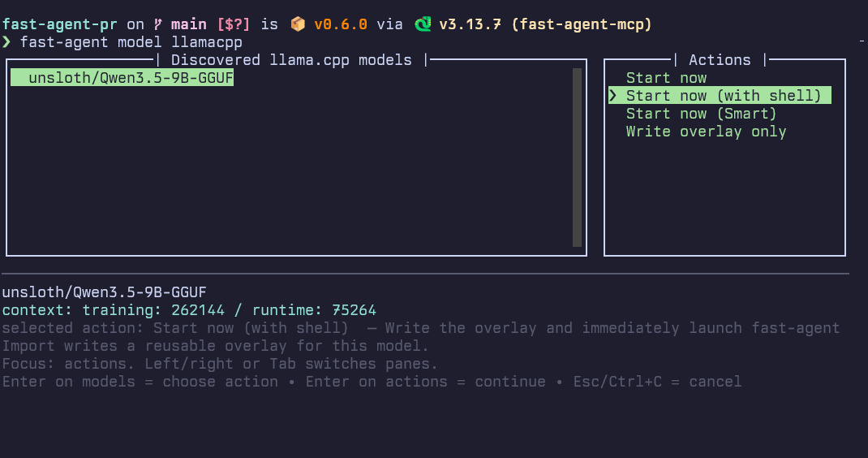Pick the "Start now (Smart)" action
868x458 pixels.
pyautogui.click(x=701, y=114)
